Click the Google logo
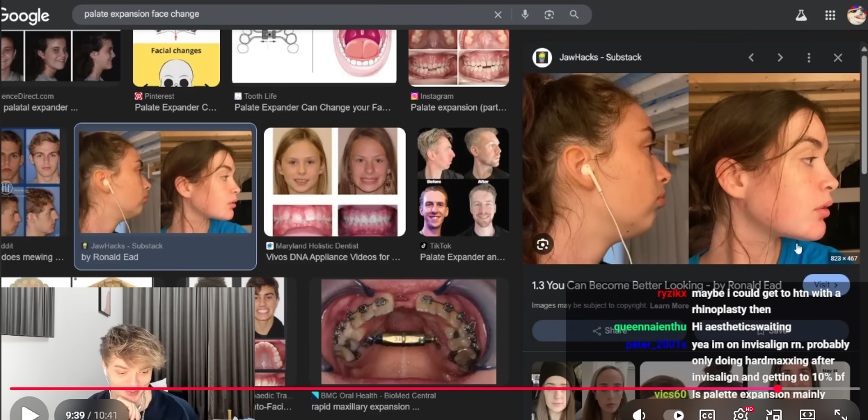 point(25,15)
